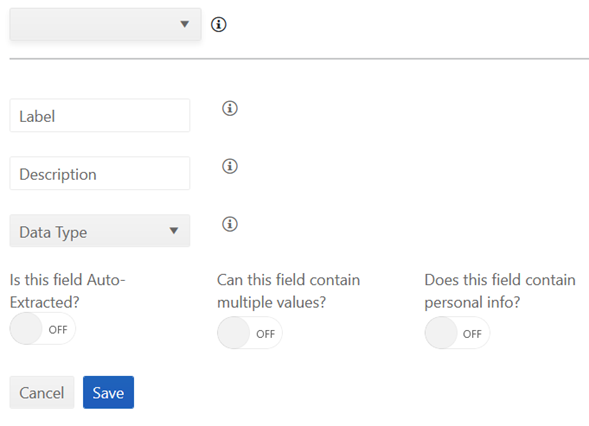This screenshot has width=589, height=426.
Task: Expand the blank dropdown at the top
Action: (x=106, y=24)
